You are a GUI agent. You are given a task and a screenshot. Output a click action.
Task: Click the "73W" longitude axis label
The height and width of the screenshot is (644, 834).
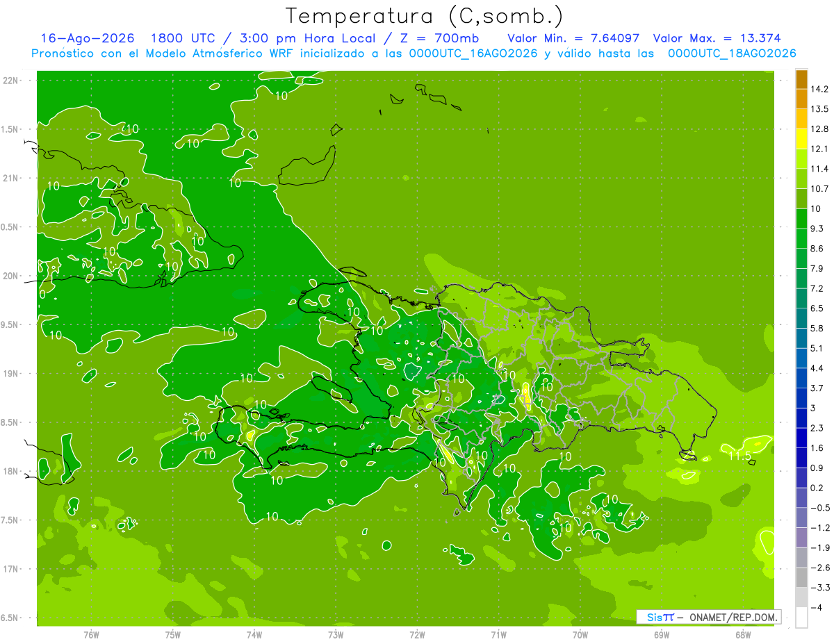coord(336,634)
